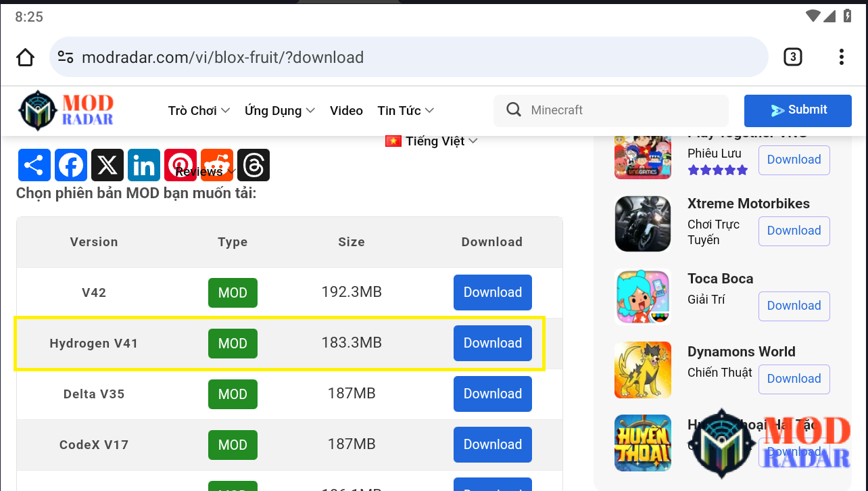Click the MOD RADAR header logo
The height and width of the screenshot is (491, 868).
pyautogui.click(x=66, y=110)
